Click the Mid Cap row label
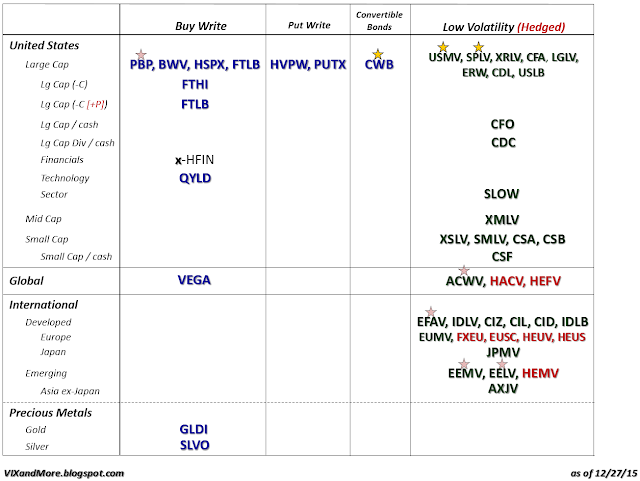Viewport: 640px width, 481px height. click(x=43, y=219)
